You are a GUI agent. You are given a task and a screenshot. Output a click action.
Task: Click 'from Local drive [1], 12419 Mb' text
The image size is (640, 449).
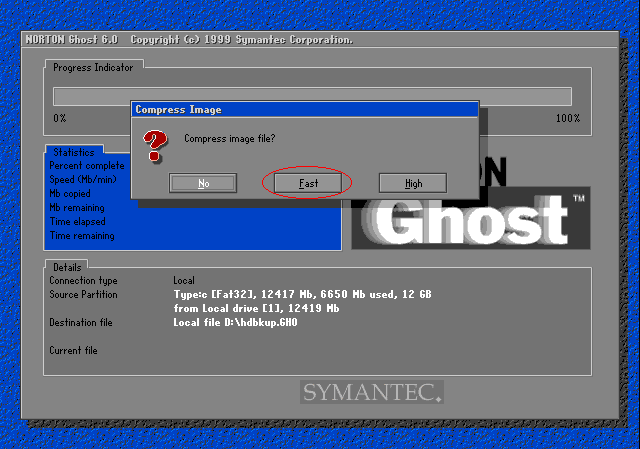(256, 308)
